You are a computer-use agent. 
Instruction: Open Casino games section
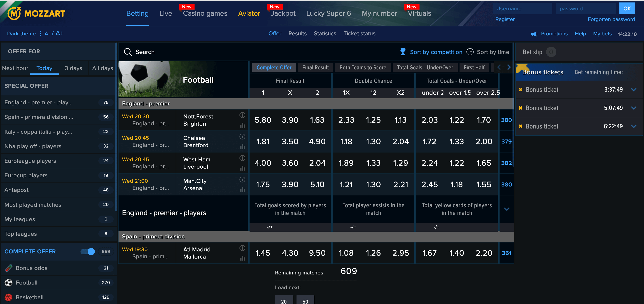[205, 13]
